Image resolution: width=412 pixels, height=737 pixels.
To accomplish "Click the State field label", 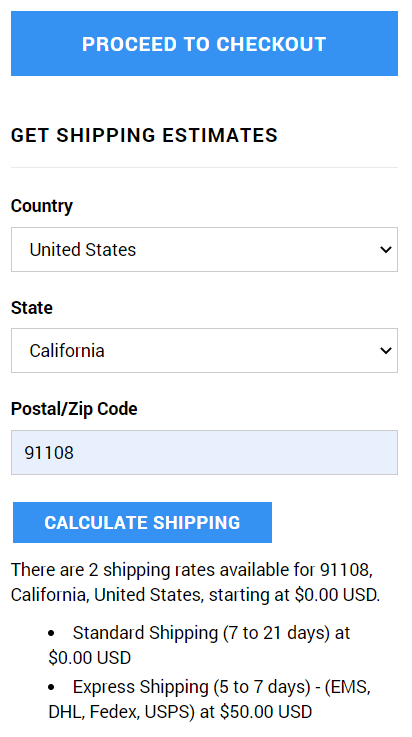I will click(x=32, y=308).
